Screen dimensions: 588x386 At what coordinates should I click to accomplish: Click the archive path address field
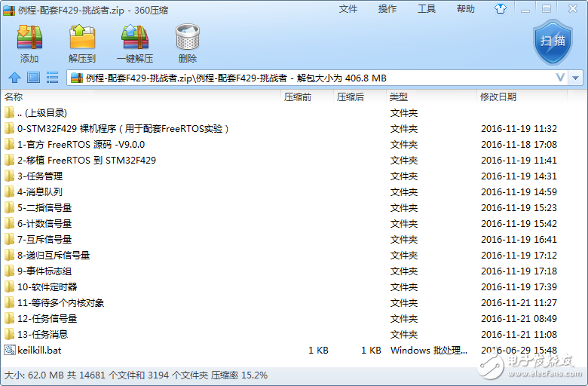point(302,78)
